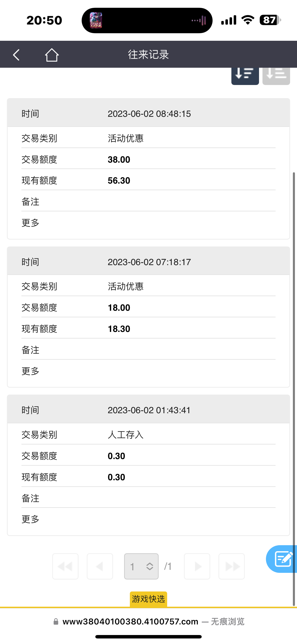Expand 更多 in the 07:18:17 record

click(x=30, y=371)
